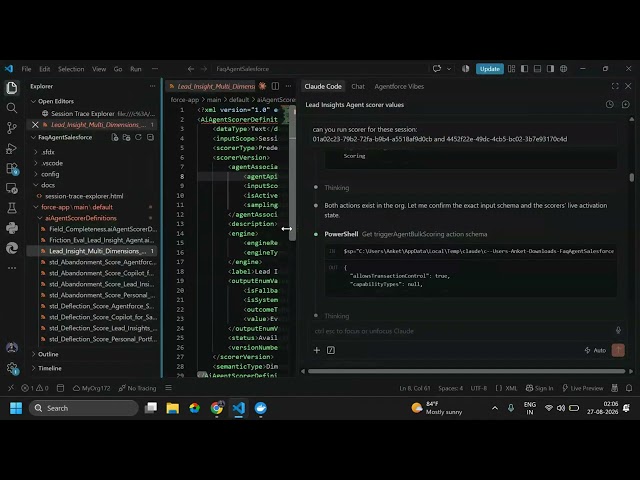
Task: Collapse all folders in Explorer
Action: pyautogui.click(x=151, y=137)
